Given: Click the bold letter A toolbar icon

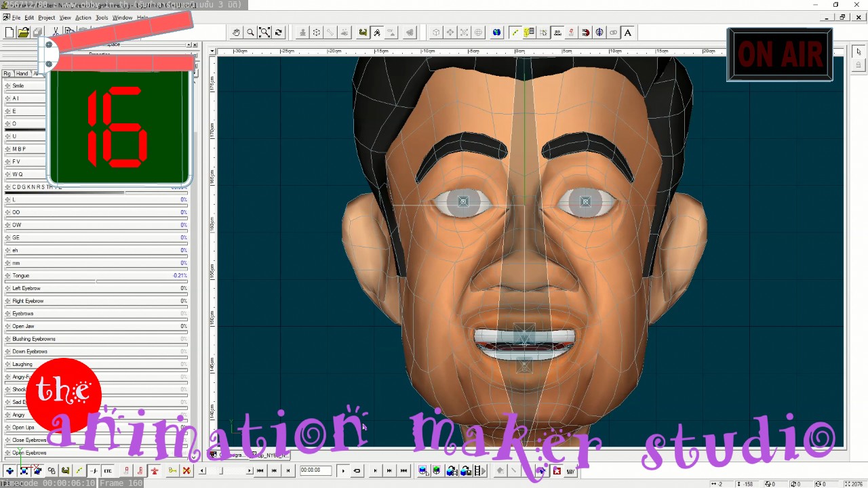Looking at the screenshot, I should point(628,33).
